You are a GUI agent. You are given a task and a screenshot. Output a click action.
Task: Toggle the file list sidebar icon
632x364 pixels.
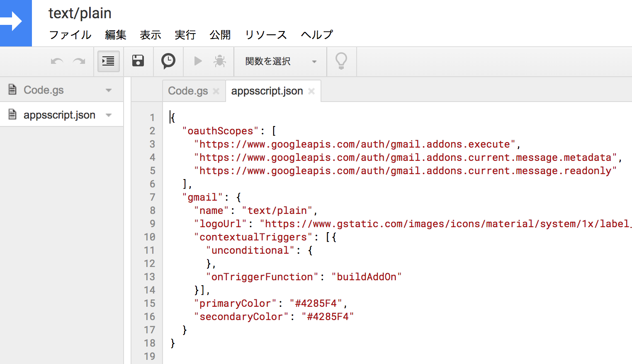[x=108, y=61]
